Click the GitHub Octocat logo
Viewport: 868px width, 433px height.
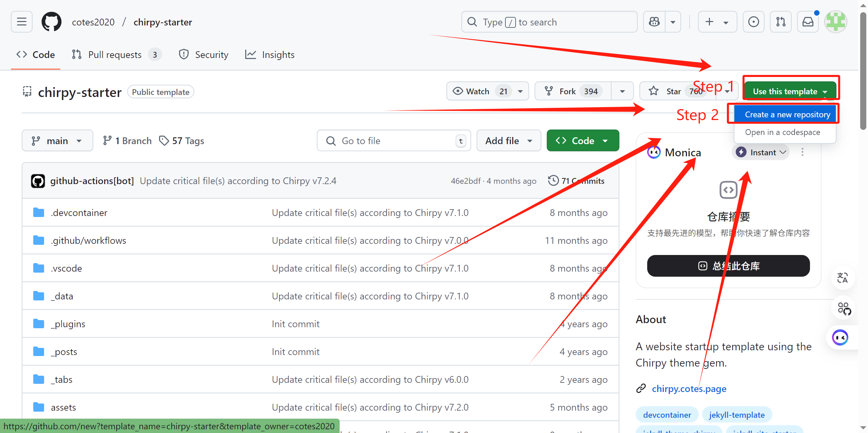tap(52, 22)
